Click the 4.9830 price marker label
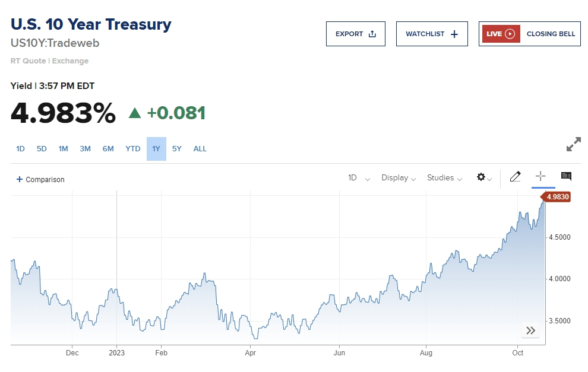Screen dimensions: 588x372 [x=557, y=197]
